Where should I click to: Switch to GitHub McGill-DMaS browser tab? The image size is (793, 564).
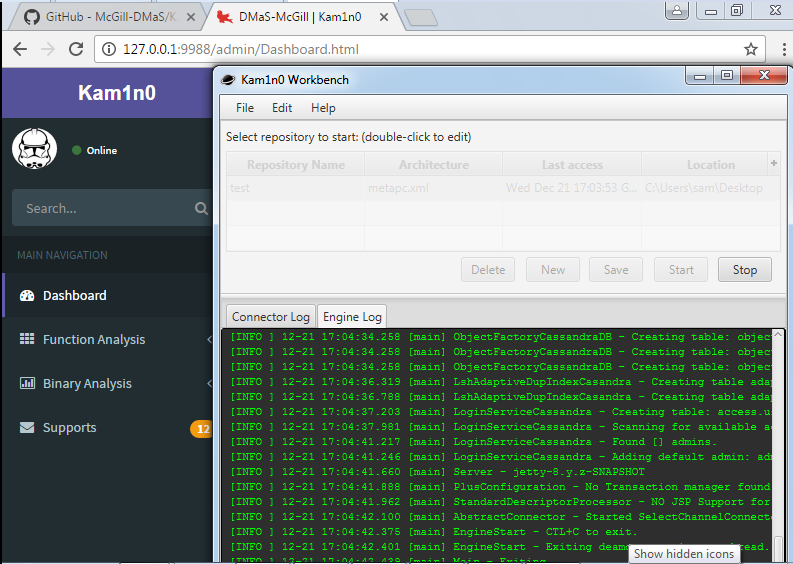[x=107, y=17]
